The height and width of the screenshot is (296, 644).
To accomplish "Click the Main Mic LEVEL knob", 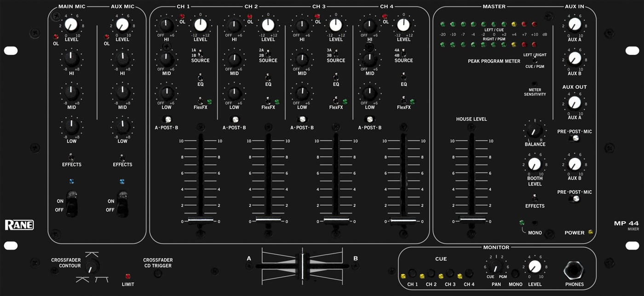I will (71, 24).
